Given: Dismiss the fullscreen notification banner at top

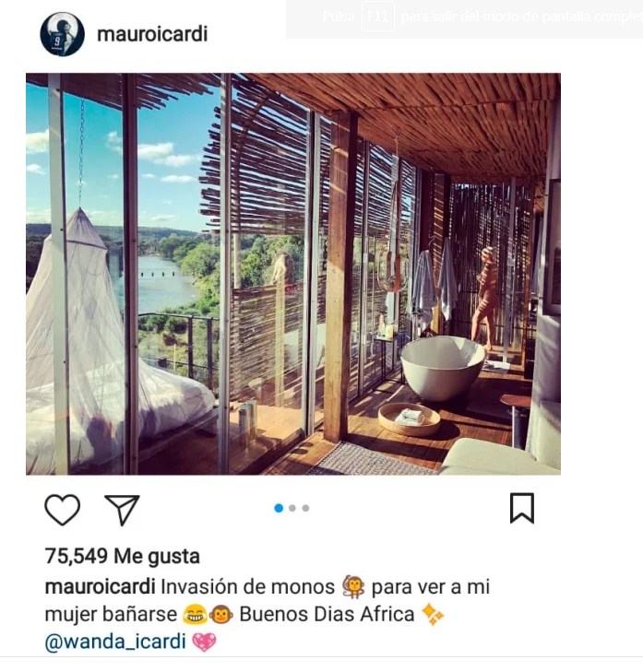Looking at the screenshot, I should [x=465, y=18].
